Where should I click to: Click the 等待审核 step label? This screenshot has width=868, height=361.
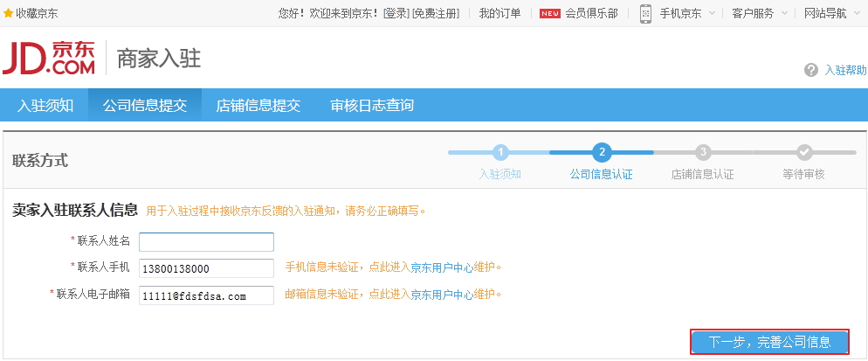click(x=803, y=174)
